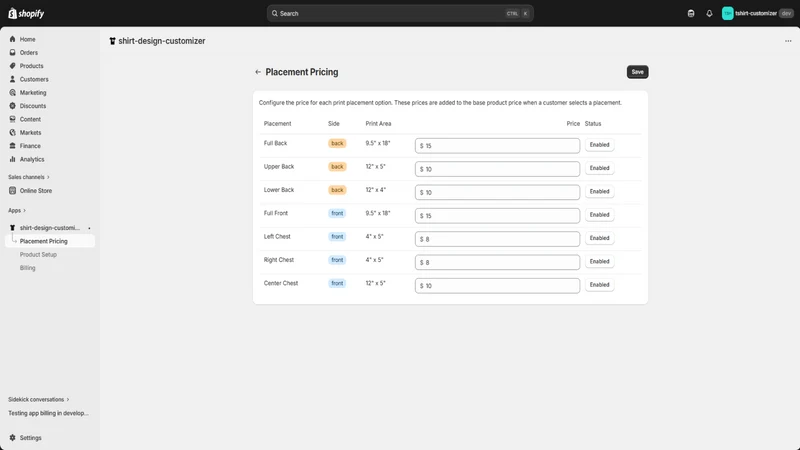
Task: Click the 'front' badge in Center Chest row
Action: [x=337, y=283]
